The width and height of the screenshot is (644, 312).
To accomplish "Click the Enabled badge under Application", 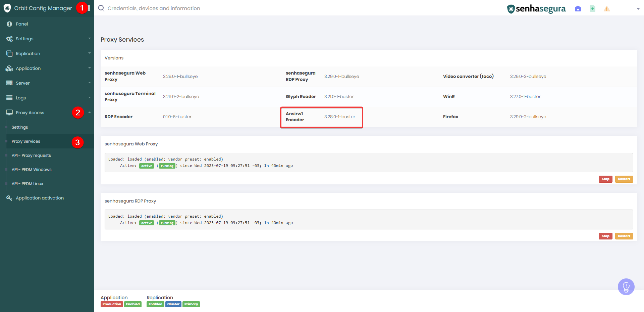I will 133,304.
